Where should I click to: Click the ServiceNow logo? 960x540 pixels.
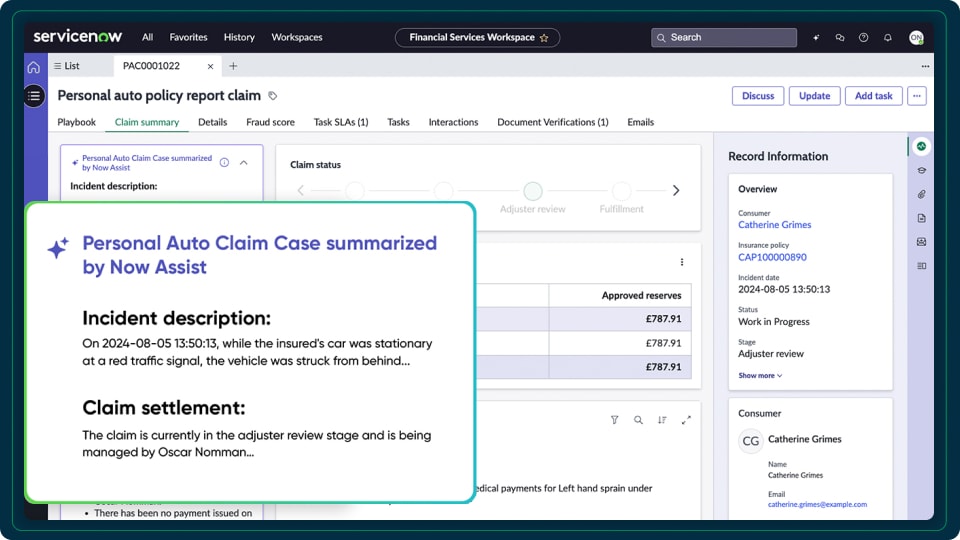click(x=78, y=37)
